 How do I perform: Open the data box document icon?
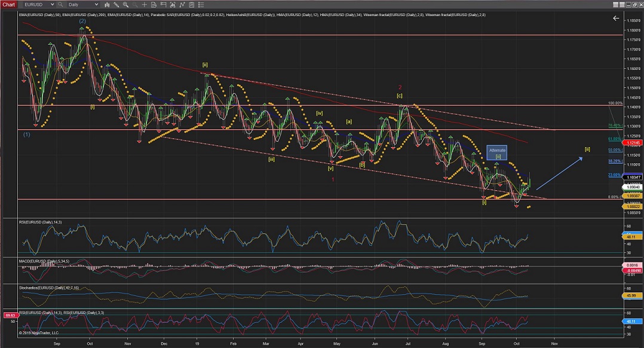(x=154, y=5)
